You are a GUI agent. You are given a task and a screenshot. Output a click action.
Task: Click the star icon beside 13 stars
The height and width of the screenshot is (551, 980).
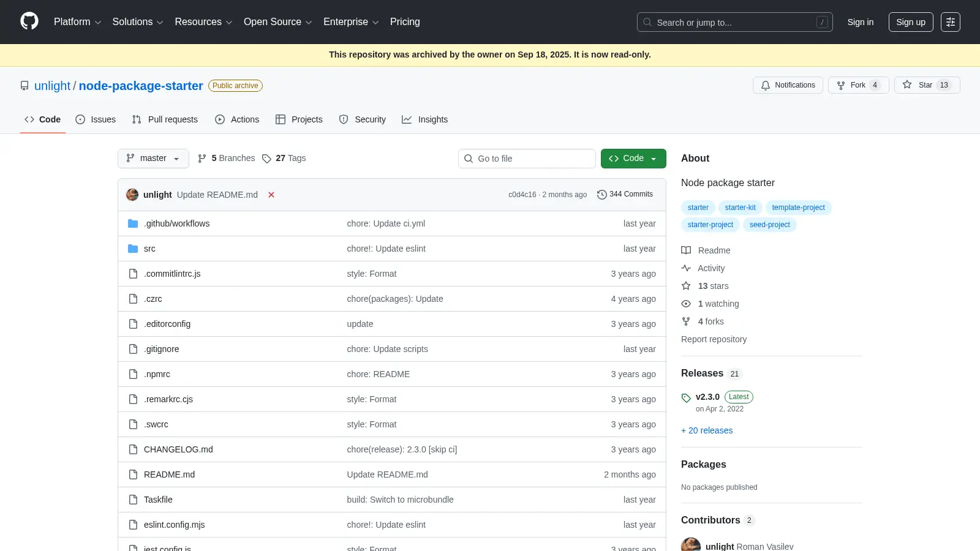coord(686,286)
